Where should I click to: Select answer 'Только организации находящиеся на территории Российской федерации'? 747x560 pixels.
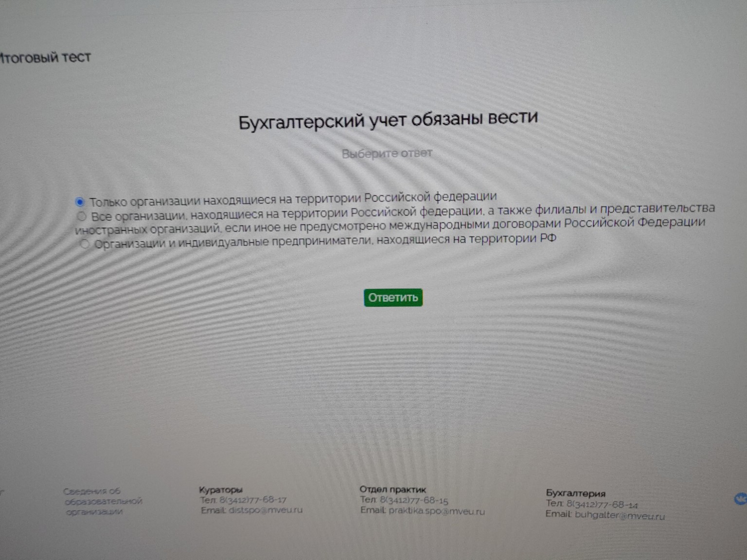tap(292, 197)
